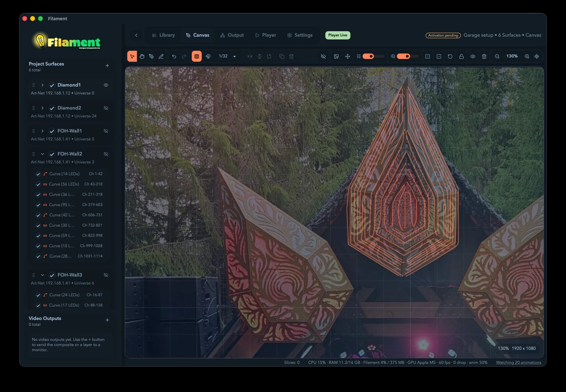Expand the FOH-Wall1 surface

tap(42, 131)
